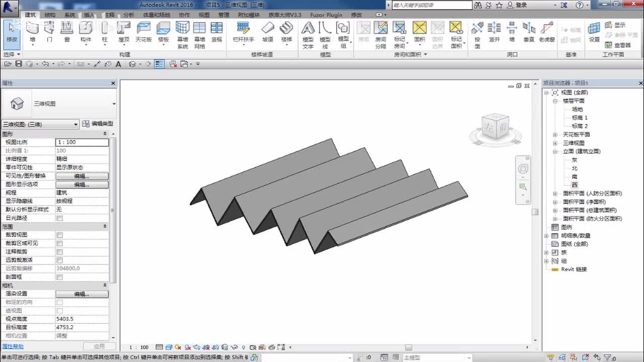644x362 pixels.
Task: Select the 标记房间 (Tag Room) tool
Action: pos(399,35)
